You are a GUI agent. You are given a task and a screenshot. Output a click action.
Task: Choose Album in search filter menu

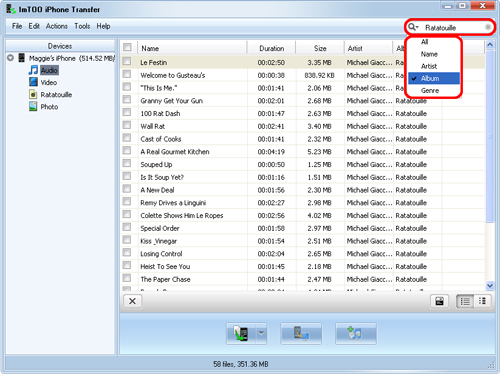click(434, 78)
